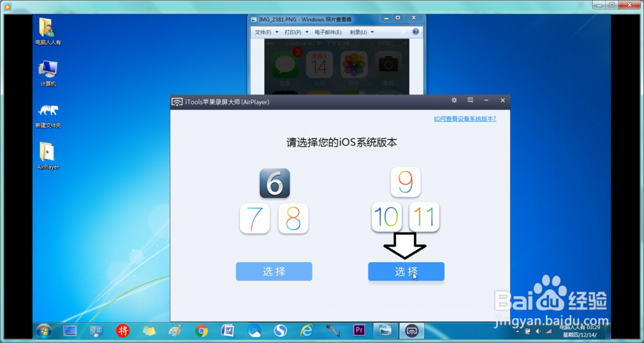The image size is (644, 343).
Task: Click photo viewer help question icon
Action: click(415, 32)
